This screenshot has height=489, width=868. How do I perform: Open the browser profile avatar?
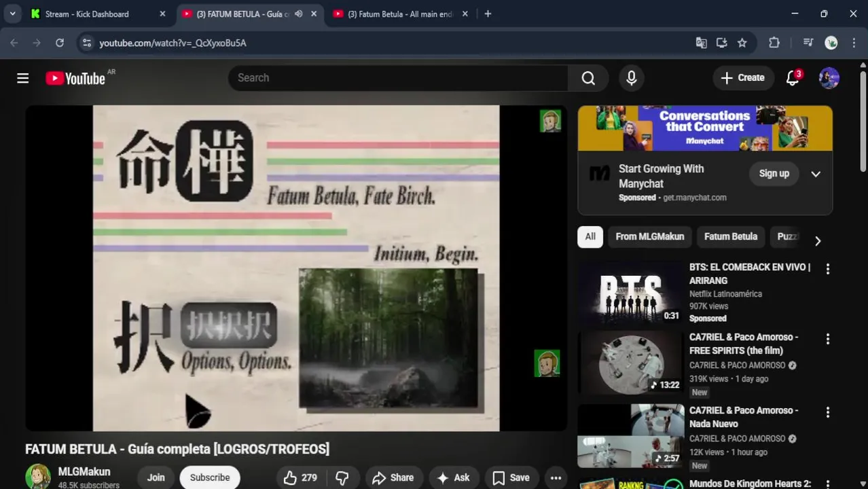pos(831,43)
